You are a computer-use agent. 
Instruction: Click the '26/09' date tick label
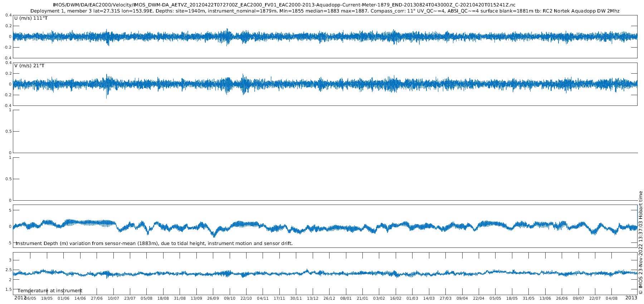213,298
